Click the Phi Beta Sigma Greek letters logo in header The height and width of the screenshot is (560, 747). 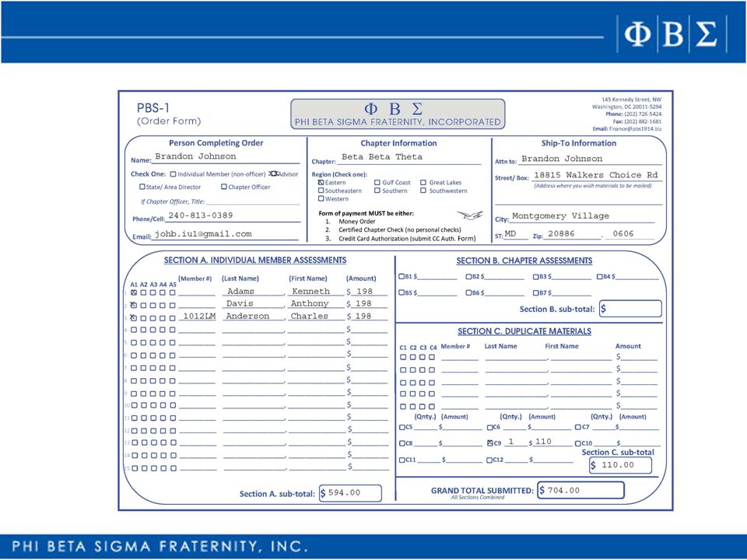point(672,34)
